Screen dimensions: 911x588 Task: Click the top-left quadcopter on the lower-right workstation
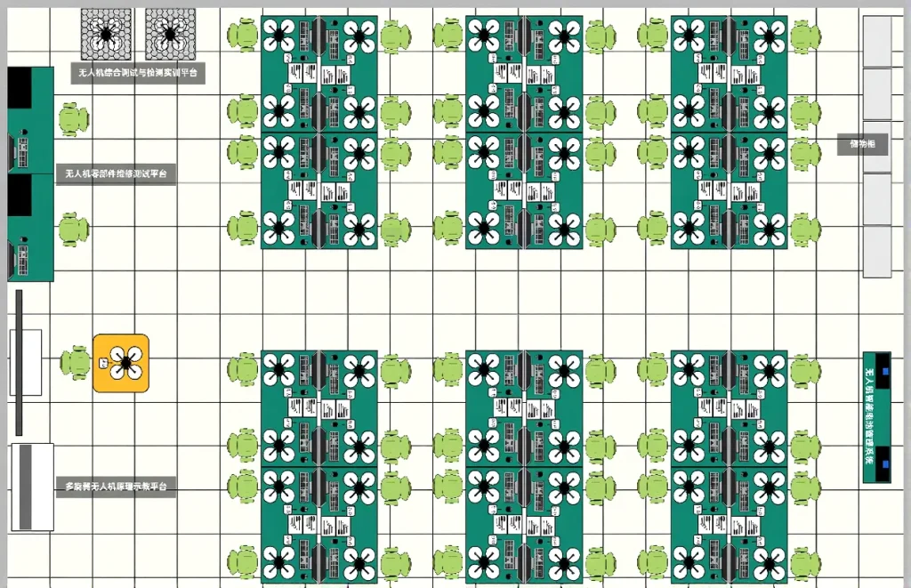point(689,369)
